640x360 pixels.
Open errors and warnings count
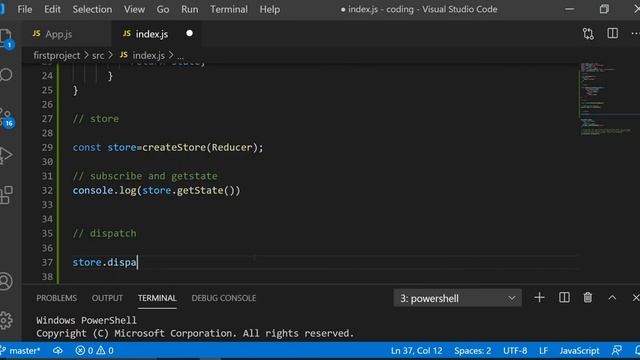95,351
